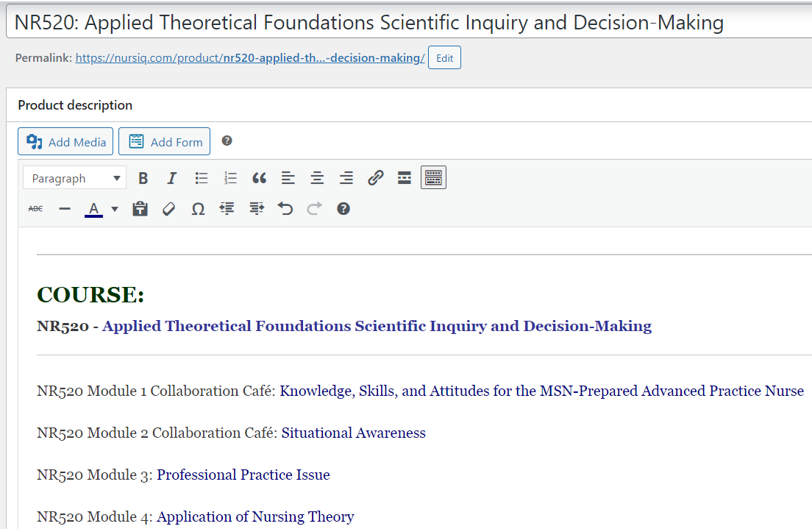Insert the Read More tag
Screen dimensions: 812x529
coord(404,178)
